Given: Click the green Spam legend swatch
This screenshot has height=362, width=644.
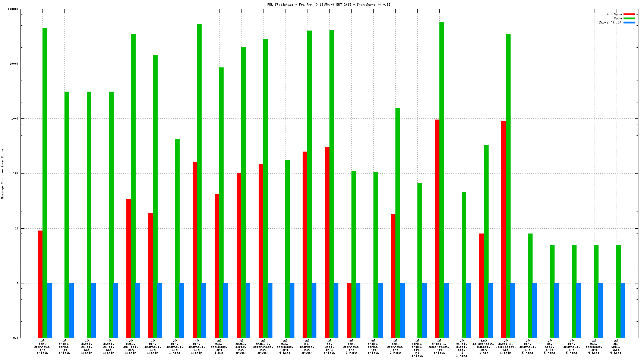Looking at the screenshot, I should [x=629, y=18].
